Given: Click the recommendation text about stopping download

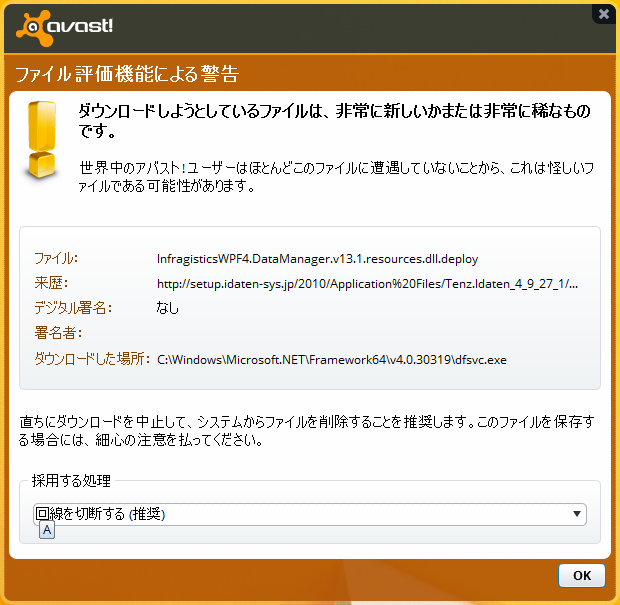Looking at the screenshot, I should [x=309, y=431].
